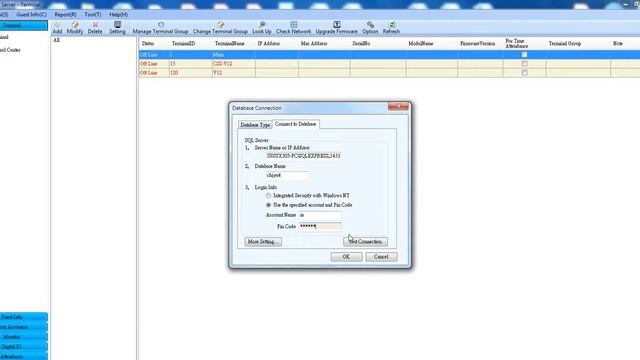The image size is (640, 360).
Task: Select Integrated Security with Windows NT
Action: [269, 196]
